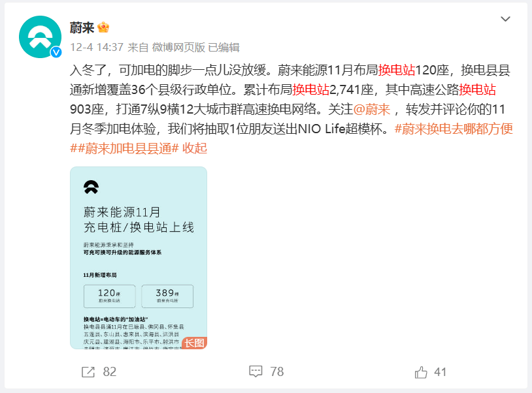Open the long image thumbnail of 蔚来能源11月

coord(139,258)
